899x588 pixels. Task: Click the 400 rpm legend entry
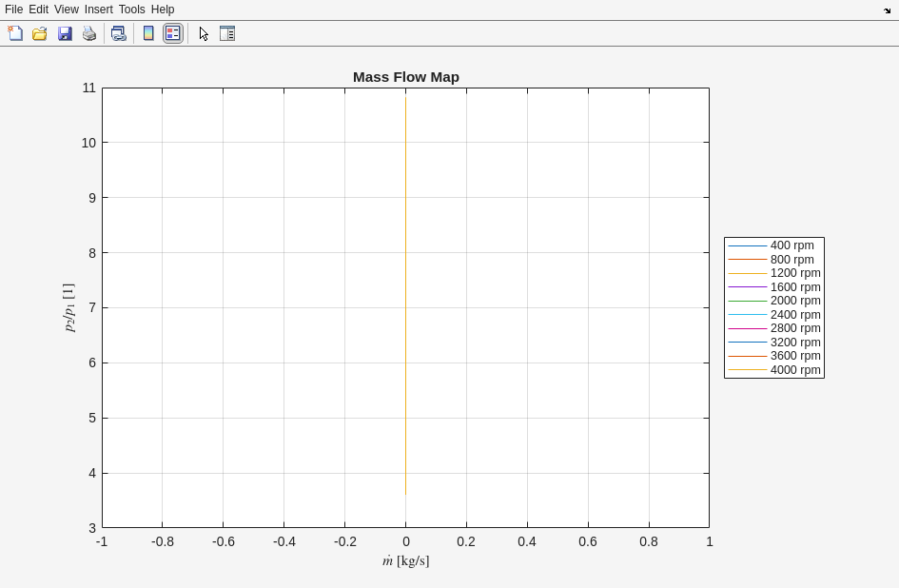[774, 245]
